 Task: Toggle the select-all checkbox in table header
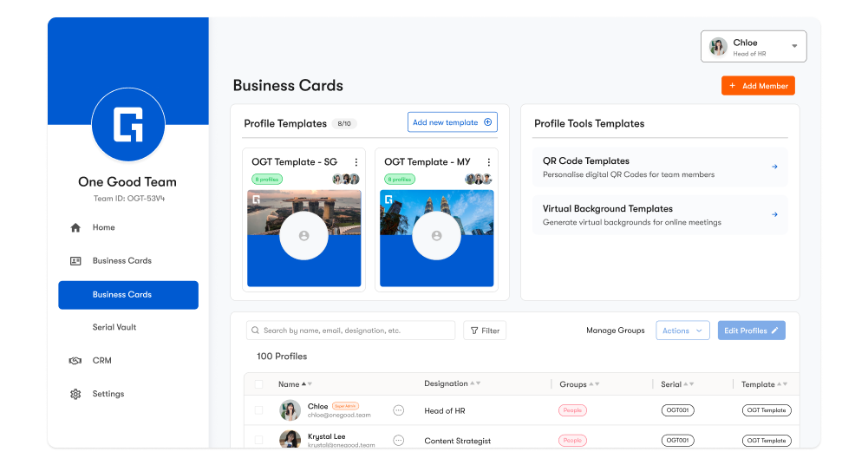[x=258, y=384]
